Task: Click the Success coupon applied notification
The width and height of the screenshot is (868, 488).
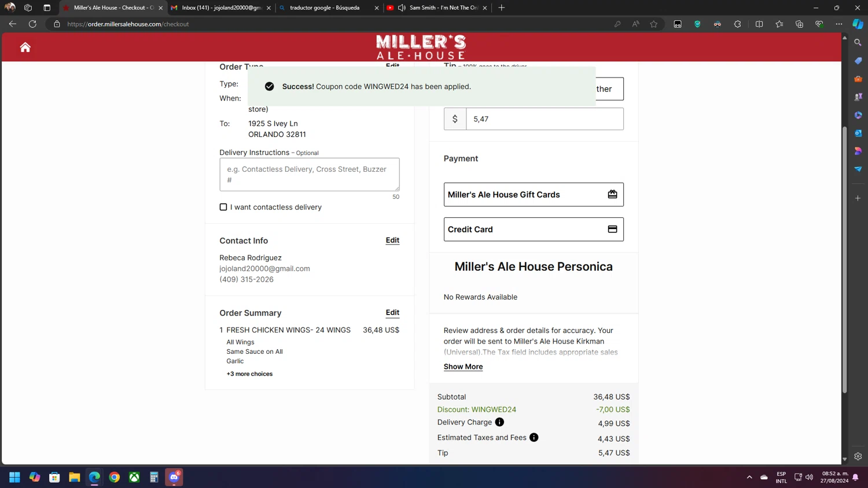Action: (x=421, y=87)
